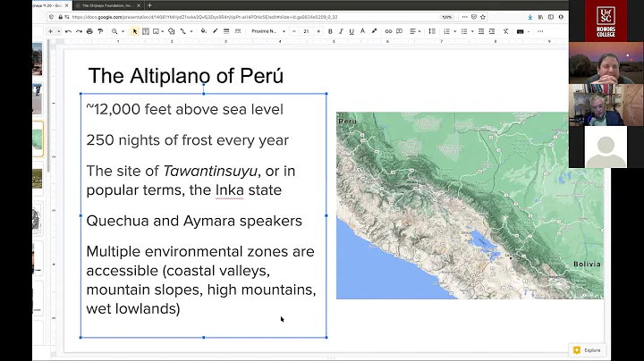Click the add comment icon
Image resolution: width=644 pixels, height=361 pixels.
coord(399,31)
